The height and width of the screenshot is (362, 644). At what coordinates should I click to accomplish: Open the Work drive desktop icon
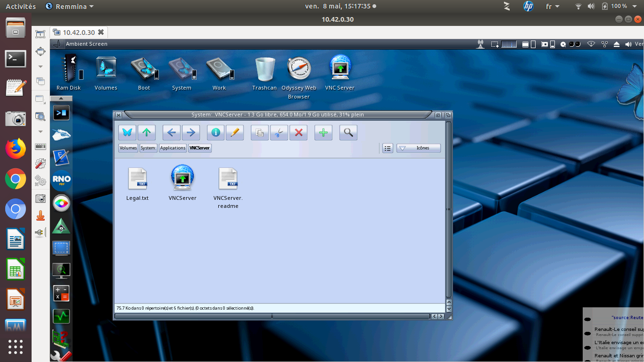[x=220, y=68]
